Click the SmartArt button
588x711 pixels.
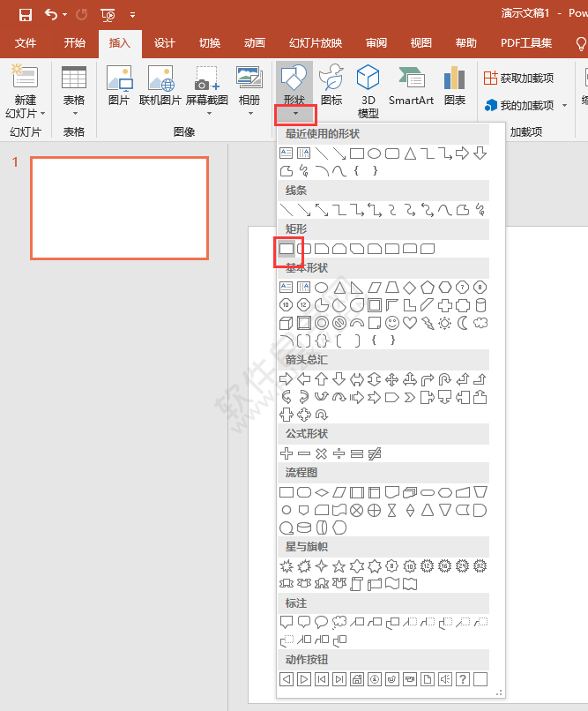411,86
